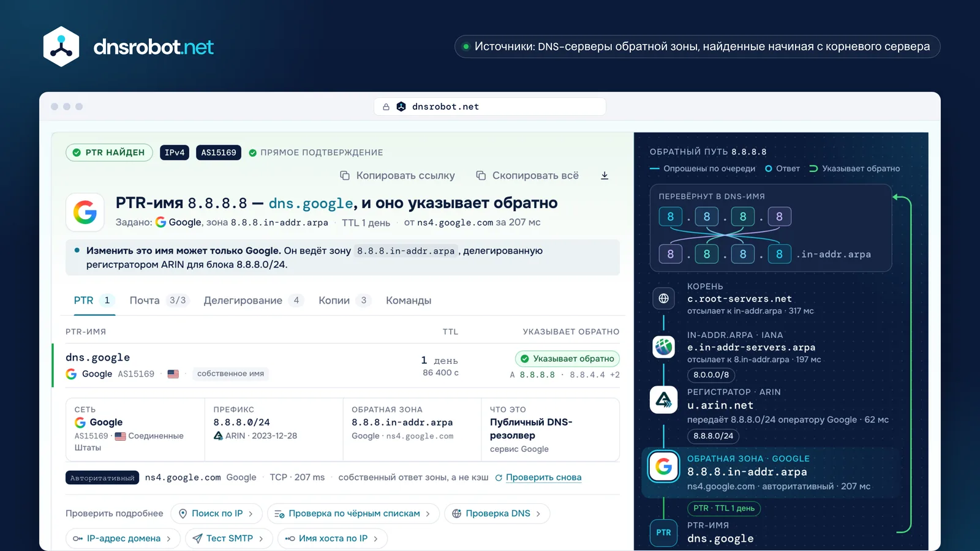Open Тест SMTP tool

(228, 539)
